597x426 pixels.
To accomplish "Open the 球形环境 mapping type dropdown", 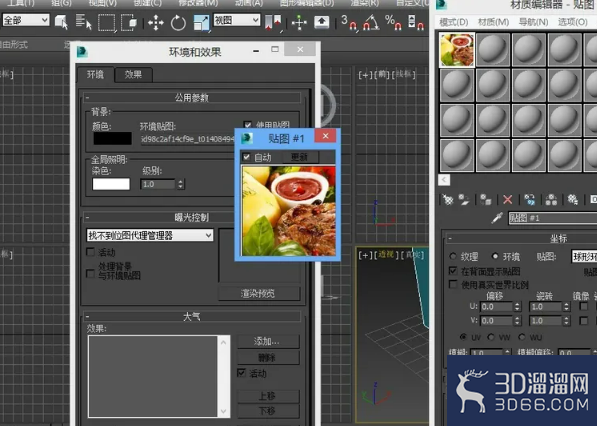I will pyautogui.click(x=584, y=257).
